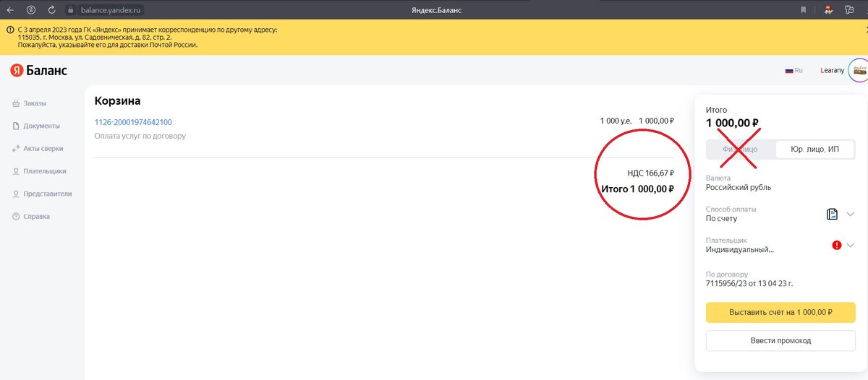This screenshot has height=380, width=868.
Task: Expand the Плательщик dropdown chevron
Action: pos(850,245)
